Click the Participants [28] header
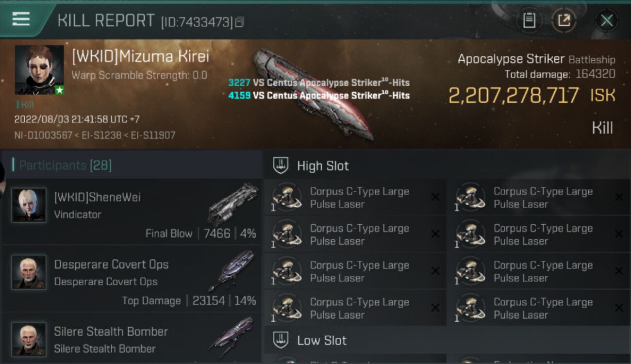Viewport: 631px width, 364px height. tap(65, 165)
